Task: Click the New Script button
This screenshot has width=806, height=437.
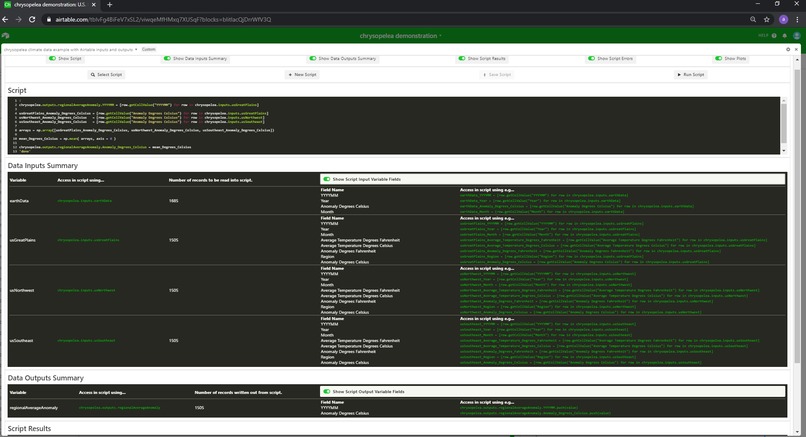Action: [x=302, y=75]
